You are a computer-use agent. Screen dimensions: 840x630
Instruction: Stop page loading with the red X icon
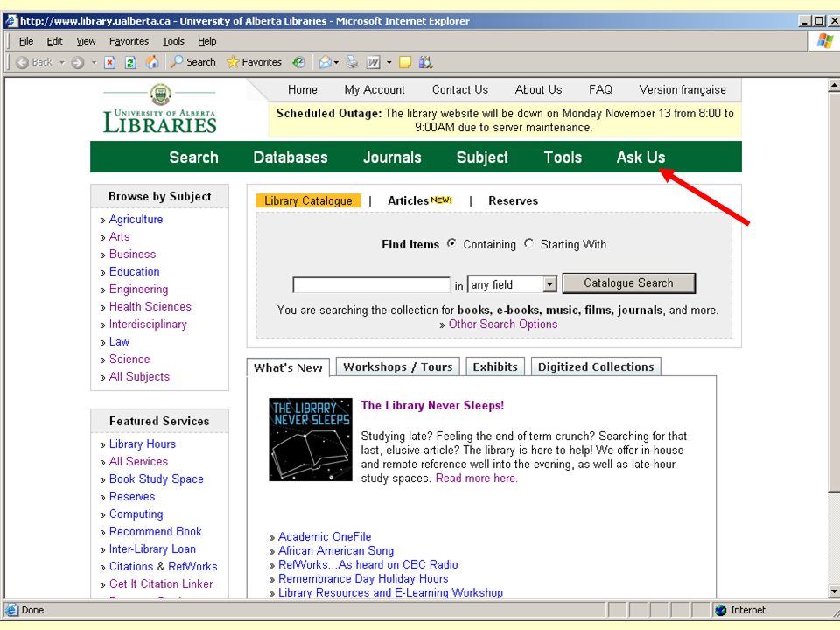coord(110,63)
